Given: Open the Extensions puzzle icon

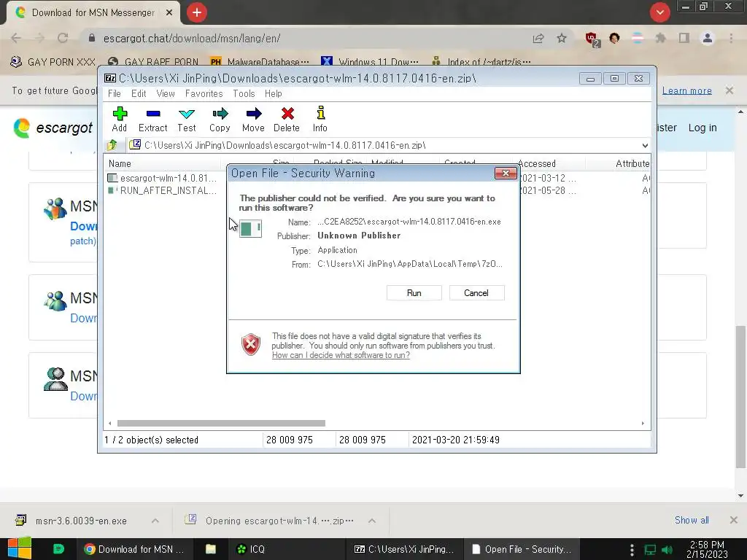Looking at the screenshot, I should click(661, 38).
